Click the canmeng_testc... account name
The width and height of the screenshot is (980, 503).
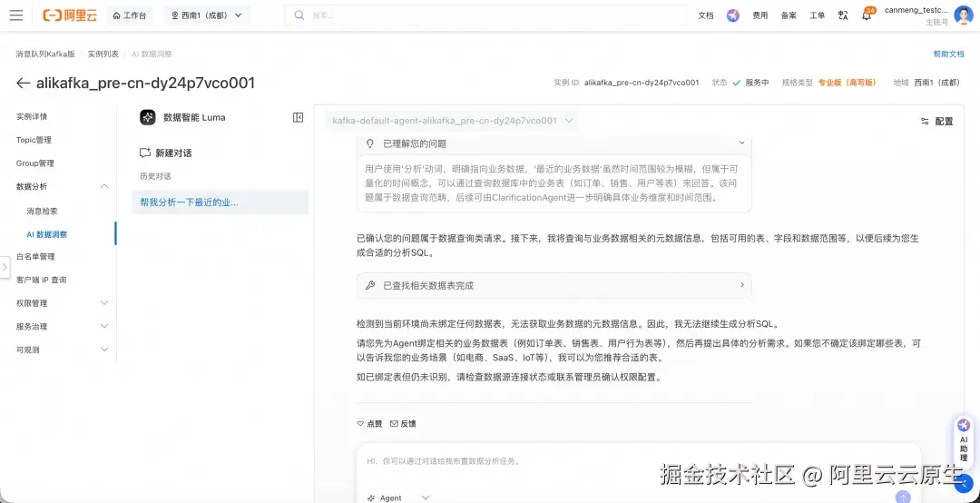(916, 10)
